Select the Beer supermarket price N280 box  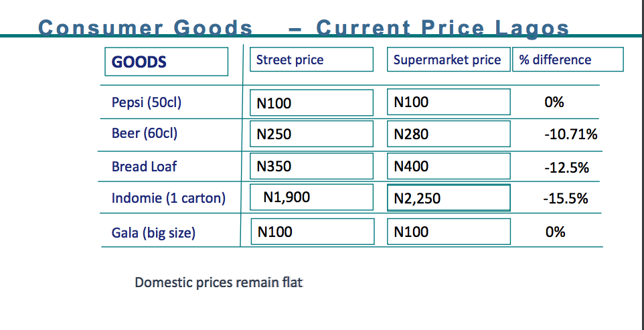pyautogui.click(x=448, y=134)
